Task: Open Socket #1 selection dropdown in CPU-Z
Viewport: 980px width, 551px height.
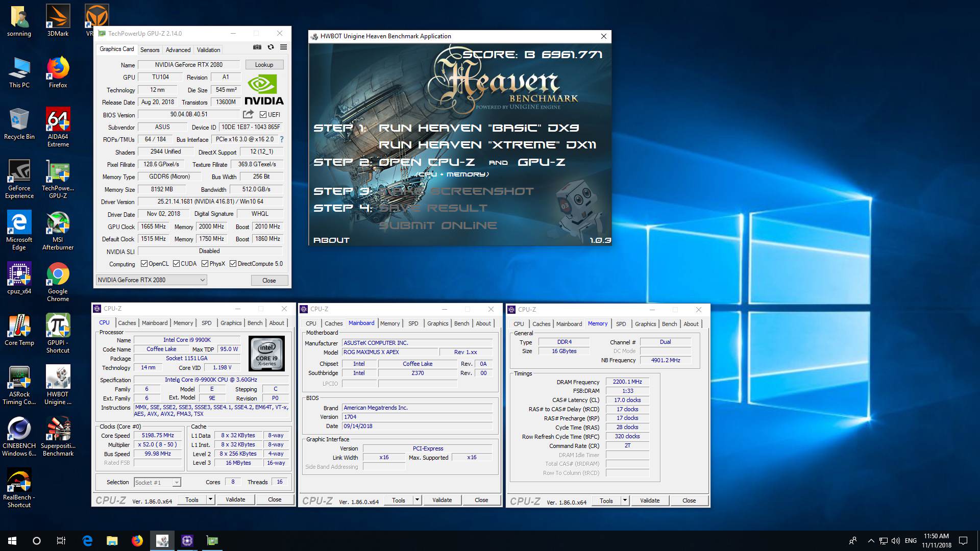Action: click(x=157, y=482)
